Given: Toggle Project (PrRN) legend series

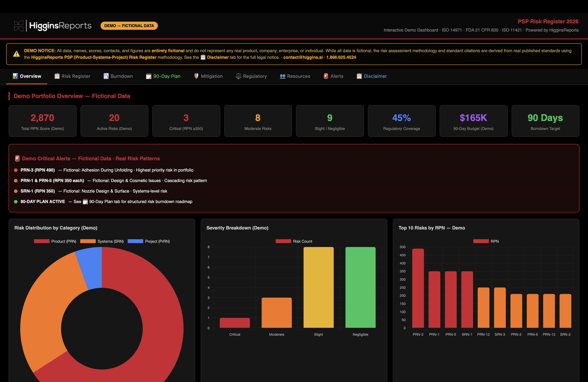Looking at the screenshot, I should [149, 241].
